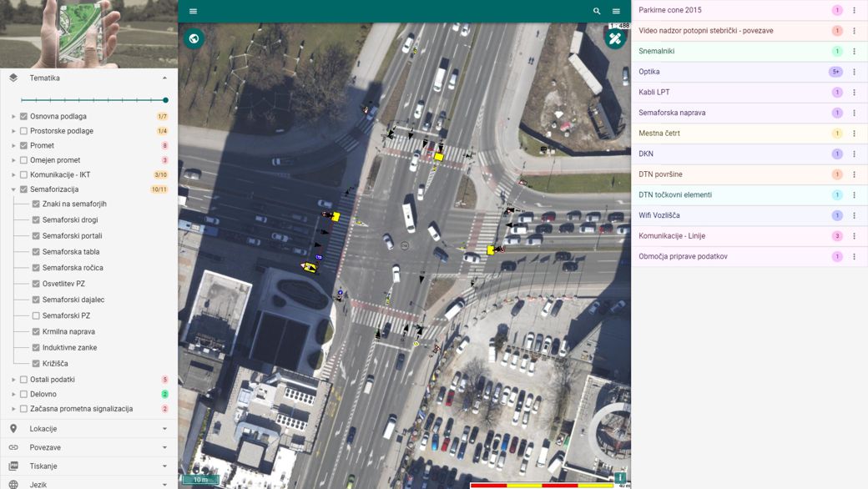868x489 pixels.
Task: Select the Semaforska naprava result item
Action: pyautogui.click(x=672, y=113)
